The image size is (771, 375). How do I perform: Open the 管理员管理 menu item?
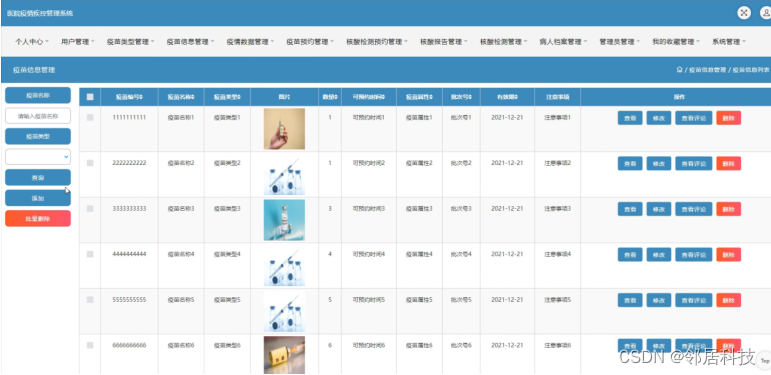click(620, 42)
